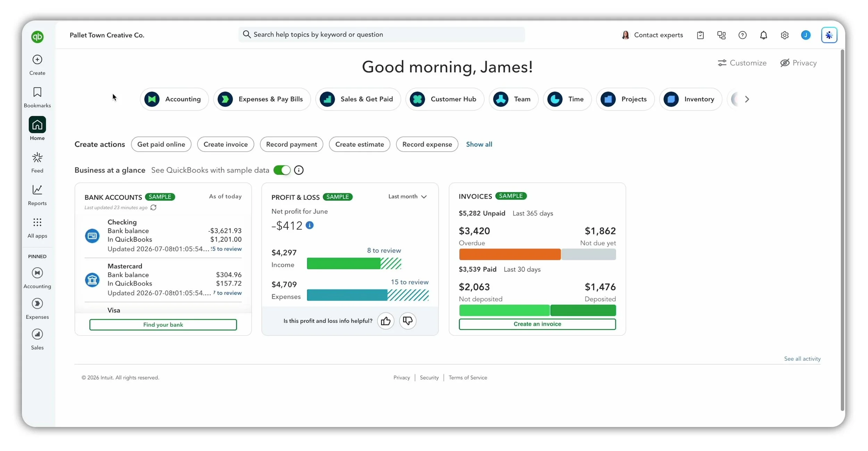Click the dark green Deposited bar
The width and height of the screenshot is (868, 451).
(583, 310)
